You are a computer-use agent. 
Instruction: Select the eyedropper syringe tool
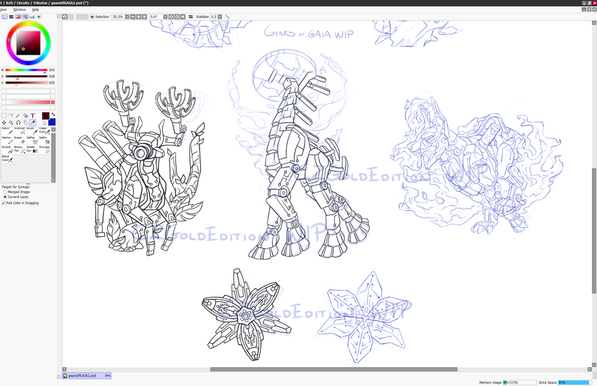(x=33, y=123)
